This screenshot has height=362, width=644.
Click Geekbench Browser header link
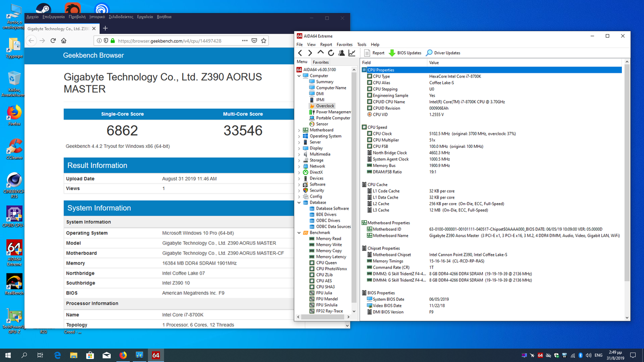pyautogui.click(x=94, y=55)
